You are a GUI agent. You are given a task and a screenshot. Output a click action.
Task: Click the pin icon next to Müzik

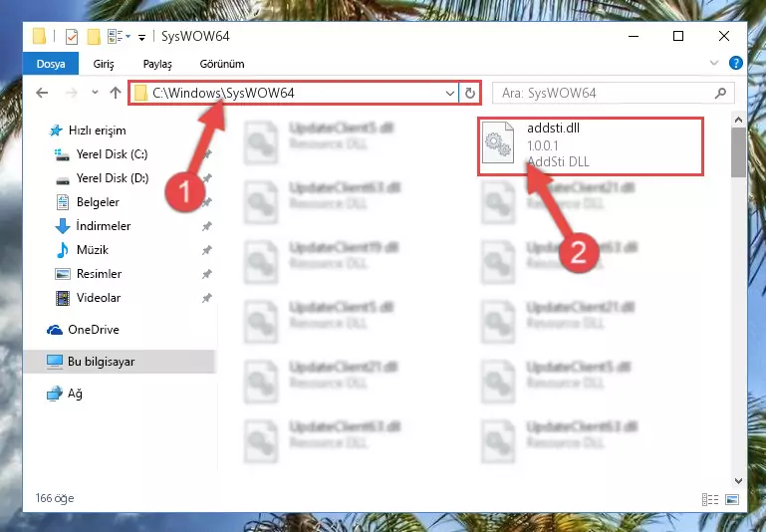point(207,250)
